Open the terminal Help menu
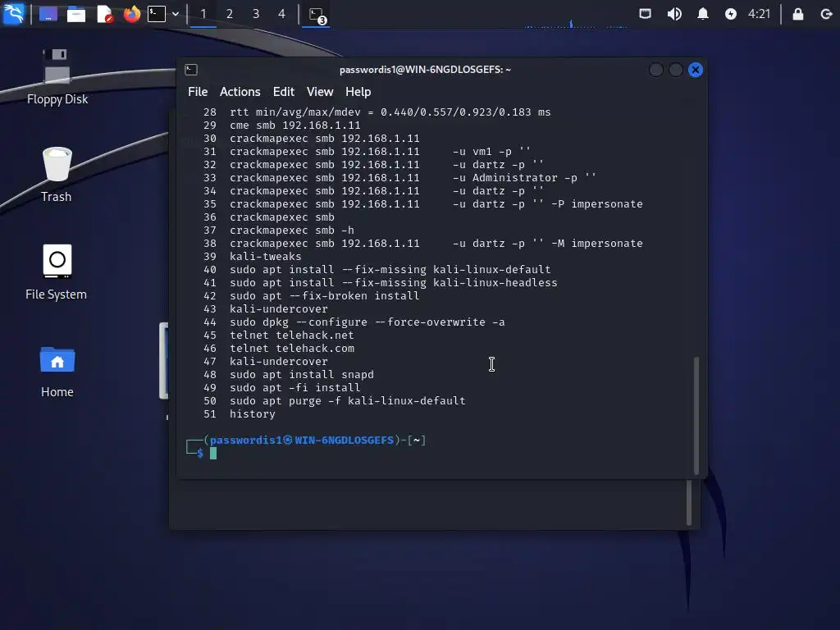The height and width of the screenshot is (630, 840). pyautogui.click(x=358, y=92)
